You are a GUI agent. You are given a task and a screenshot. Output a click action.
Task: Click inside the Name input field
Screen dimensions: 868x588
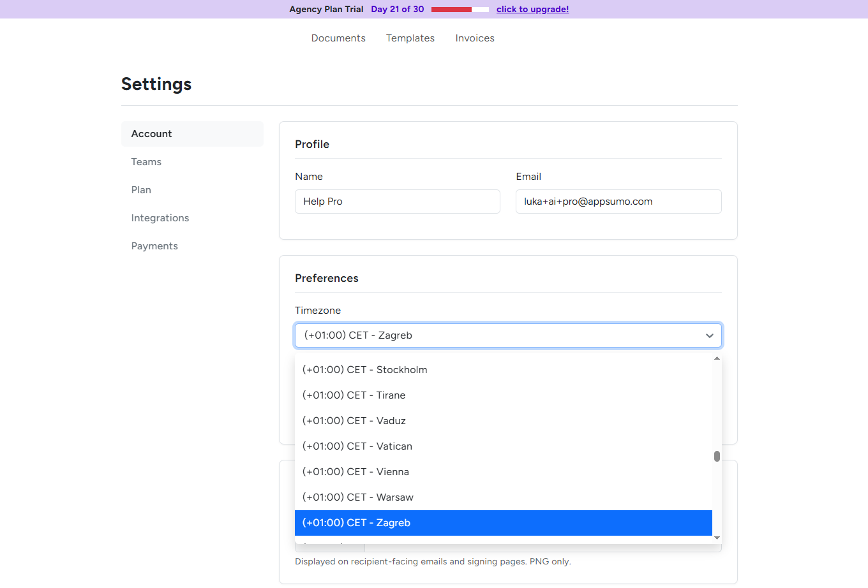tap(397, 201)
